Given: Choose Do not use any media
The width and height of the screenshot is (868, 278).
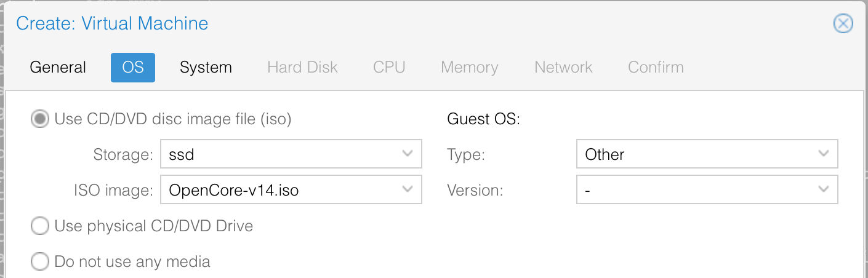Looking at the screenshot, I should click(40, 262).
